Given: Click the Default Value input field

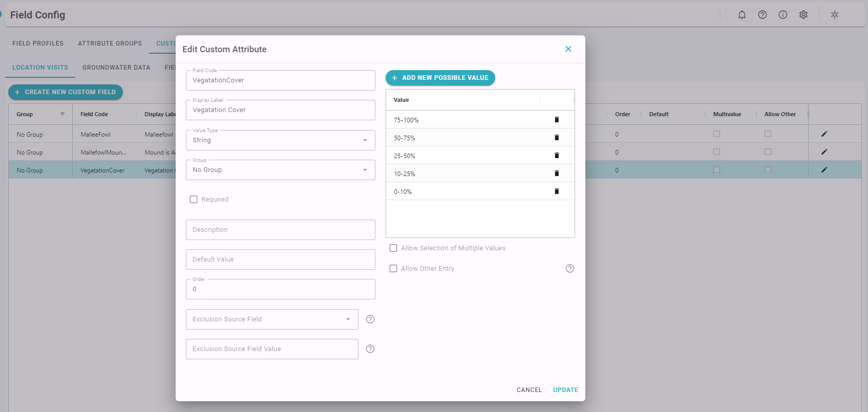Looking at the screenshot, I should coord(281,259).
